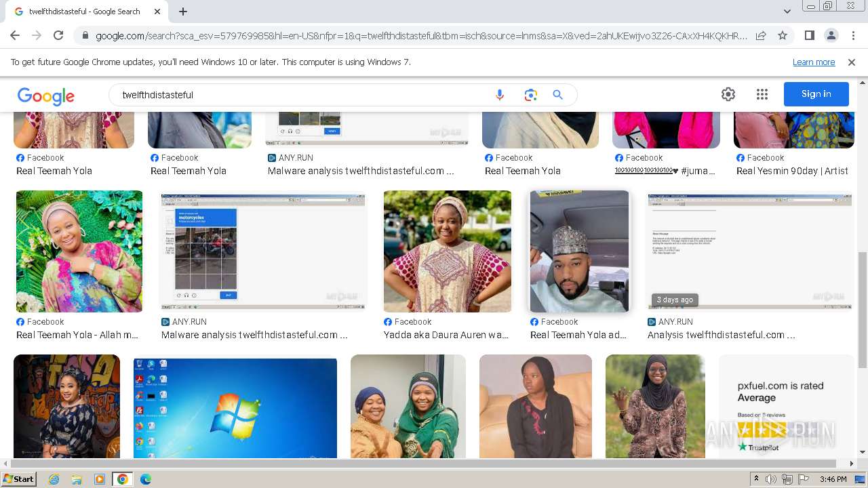Click the taskbar clock showing 3:46 PM
868x488 pixels.
click(833, 479)
